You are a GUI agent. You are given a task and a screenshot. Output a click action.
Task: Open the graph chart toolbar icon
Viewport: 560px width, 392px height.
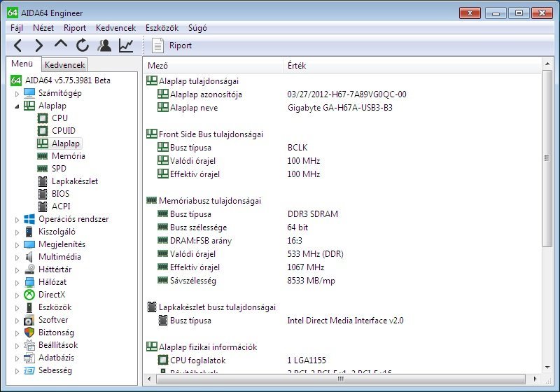point(126,45)
